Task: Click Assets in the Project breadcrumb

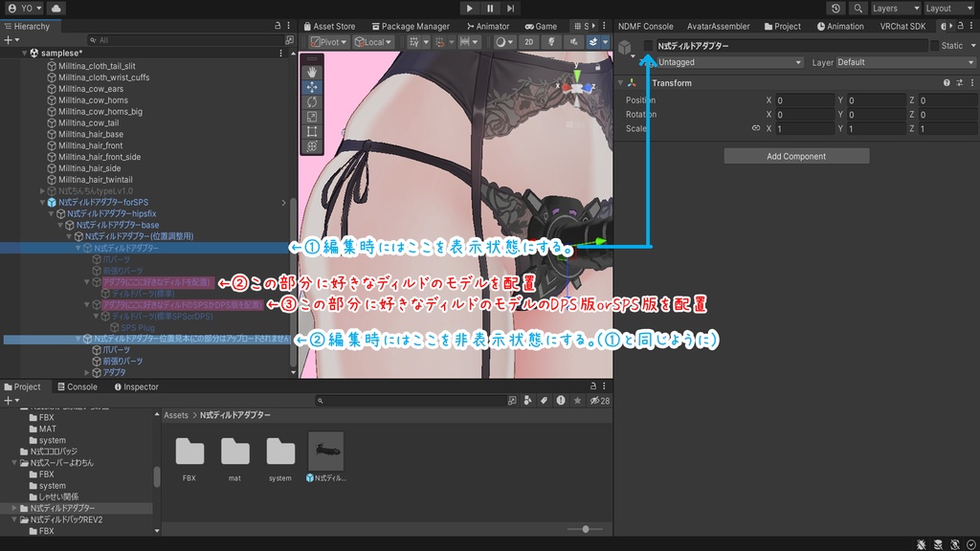Action: tap(176, 415)
